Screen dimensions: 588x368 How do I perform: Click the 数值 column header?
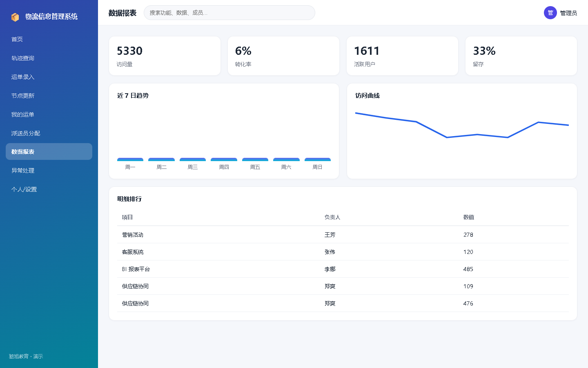(469, 217)
